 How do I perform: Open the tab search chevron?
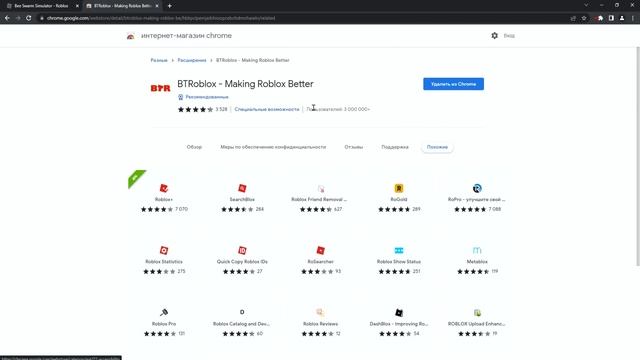[586, 5]
